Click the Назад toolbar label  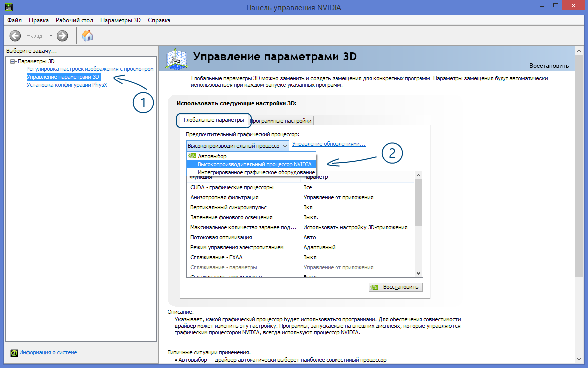(x=34, y=36)
